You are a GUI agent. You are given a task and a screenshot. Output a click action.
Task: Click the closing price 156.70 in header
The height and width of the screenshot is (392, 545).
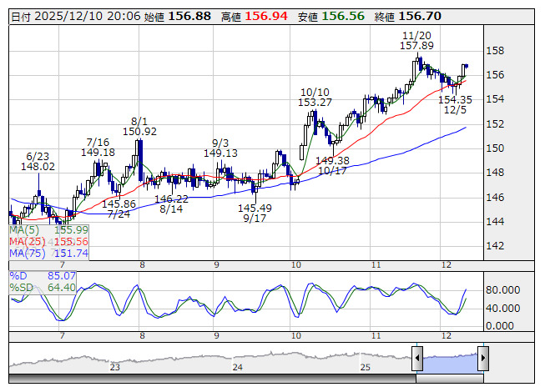click(420, 17)
